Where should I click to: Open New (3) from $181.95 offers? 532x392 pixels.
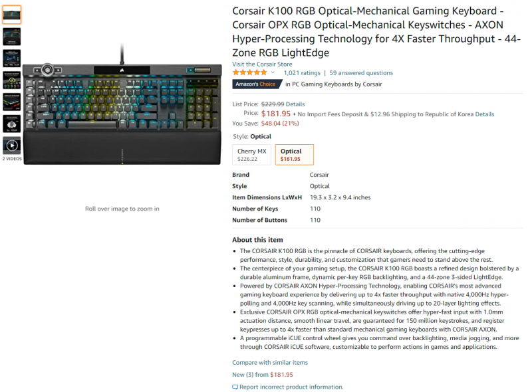pyautogui.click(x=263, y=375)
